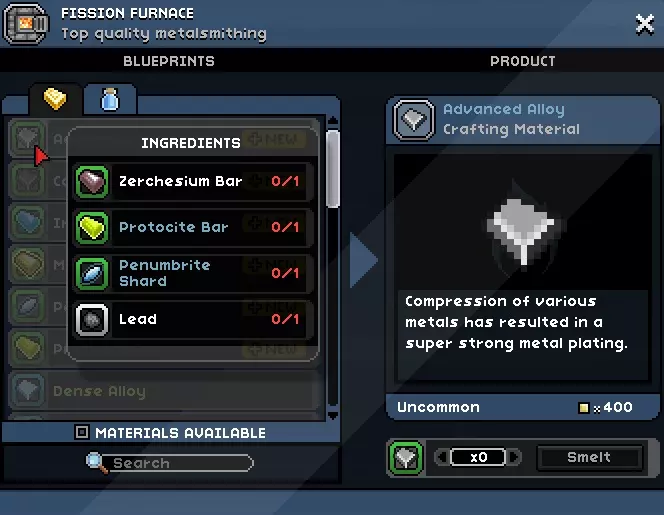
Task: Click the Zerchesium Bar ingredient icon
Action: point(92,182)
